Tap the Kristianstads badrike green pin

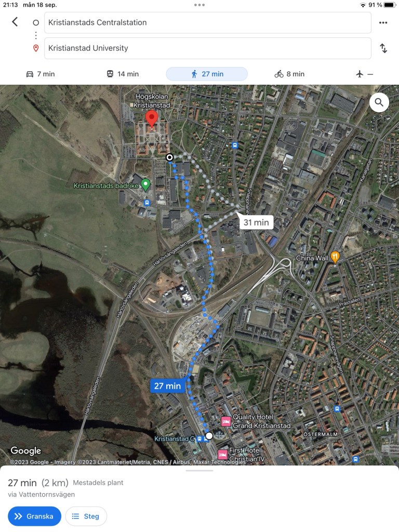145,185
